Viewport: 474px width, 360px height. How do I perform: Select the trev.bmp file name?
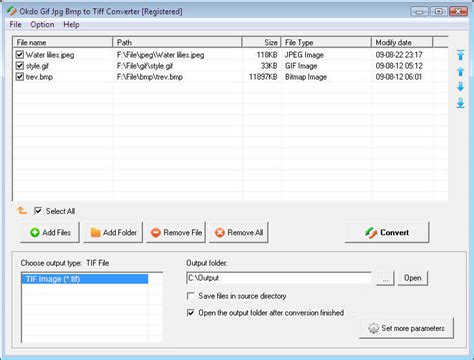(x=39, y=77)
